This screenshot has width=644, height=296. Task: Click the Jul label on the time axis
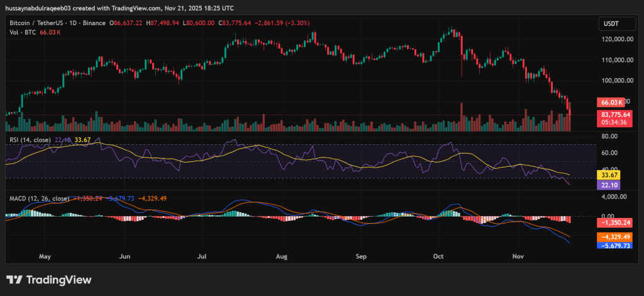(202, 257)
